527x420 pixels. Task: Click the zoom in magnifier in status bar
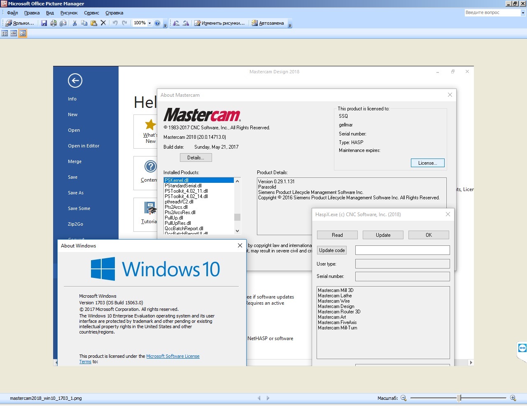point(513,398)
